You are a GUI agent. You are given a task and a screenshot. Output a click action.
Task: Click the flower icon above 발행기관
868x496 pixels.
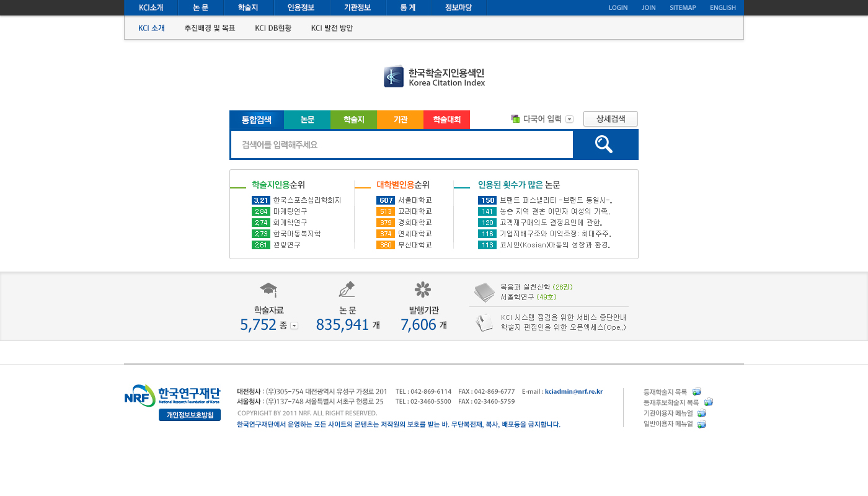coord(423,290)
